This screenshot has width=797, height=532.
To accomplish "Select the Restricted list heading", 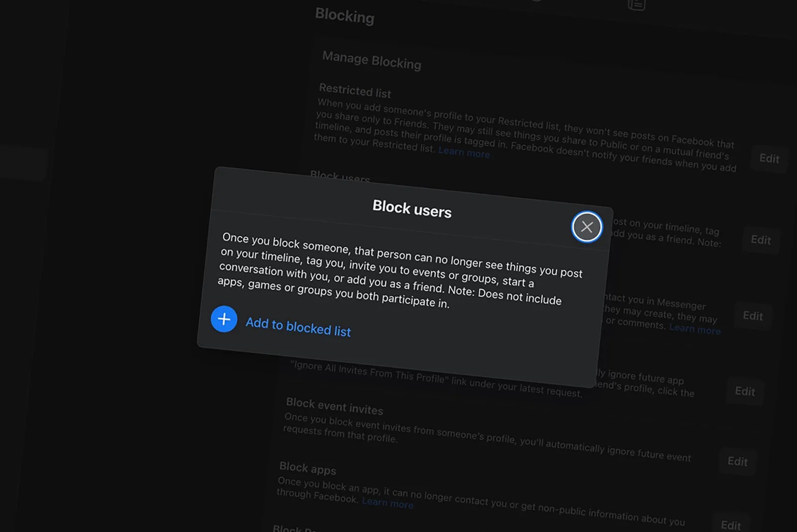I will pyautogui.click(x=355, y=91).
